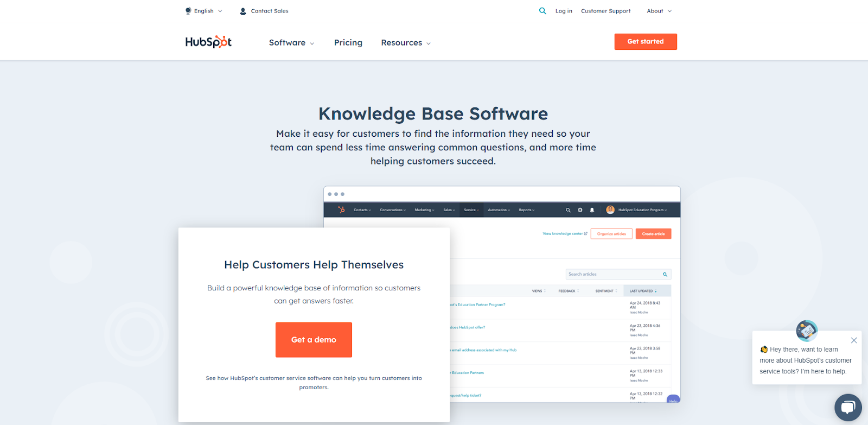
Task: Click user avatar in demo app navbar
Action: [x=610, y=210]
